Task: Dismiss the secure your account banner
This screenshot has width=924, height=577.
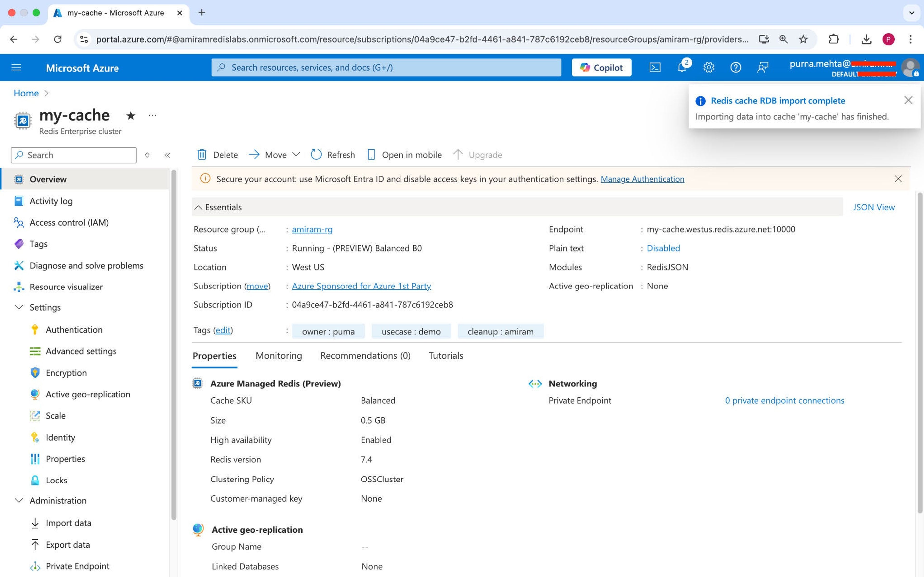Action: point(898,179)
